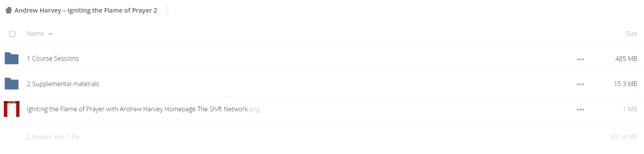This screenshot has width=644, height=154.
Task: Open the 1 Course Sessions folder
Action: click(53, 58)
